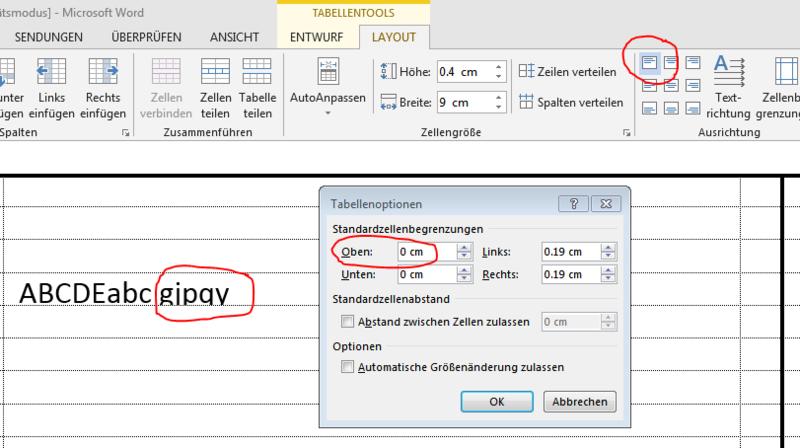Select the align bottom right icon
800x448 pixels.
click(693, 108)
